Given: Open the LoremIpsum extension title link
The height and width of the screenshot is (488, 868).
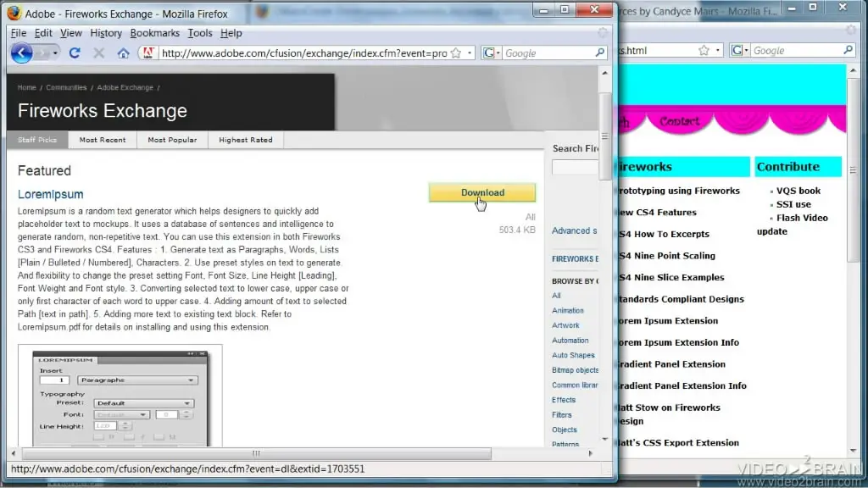Looking at the screenshot, I should (x=50, y=194).
